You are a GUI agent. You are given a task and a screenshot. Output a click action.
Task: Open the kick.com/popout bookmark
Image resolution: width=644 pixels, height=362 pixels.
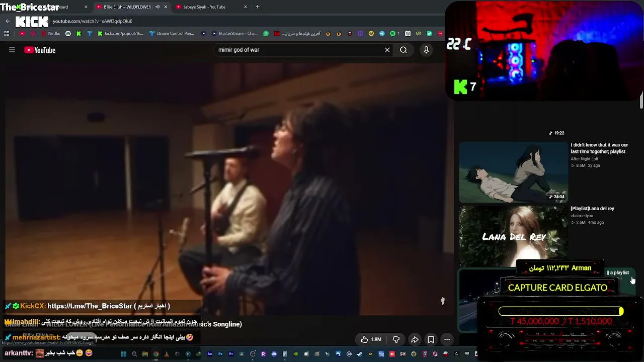tap(121, 34)
